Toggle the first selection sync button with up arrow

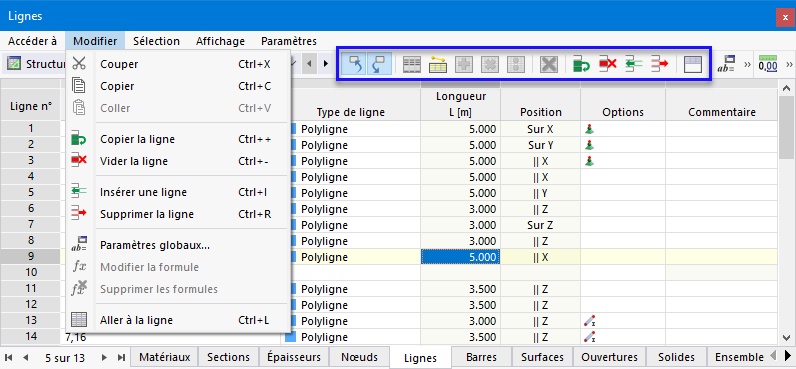click(354, 64)
